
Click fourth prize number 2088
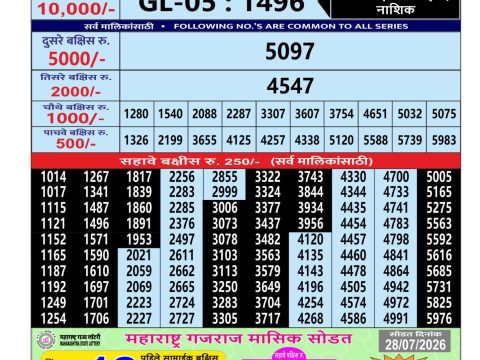[204, 114]
